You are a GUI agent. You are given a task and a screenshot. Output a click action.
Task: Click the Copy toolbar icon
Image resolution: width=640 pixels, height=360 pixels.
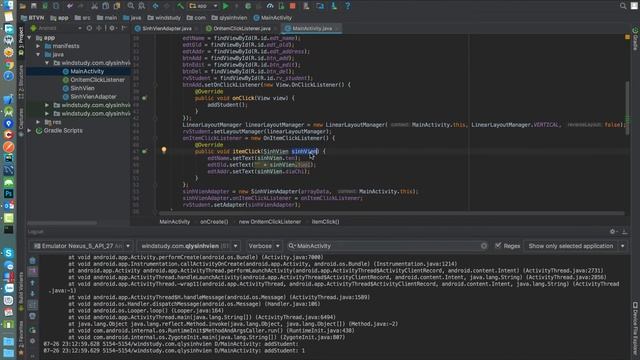pos(105,6)
